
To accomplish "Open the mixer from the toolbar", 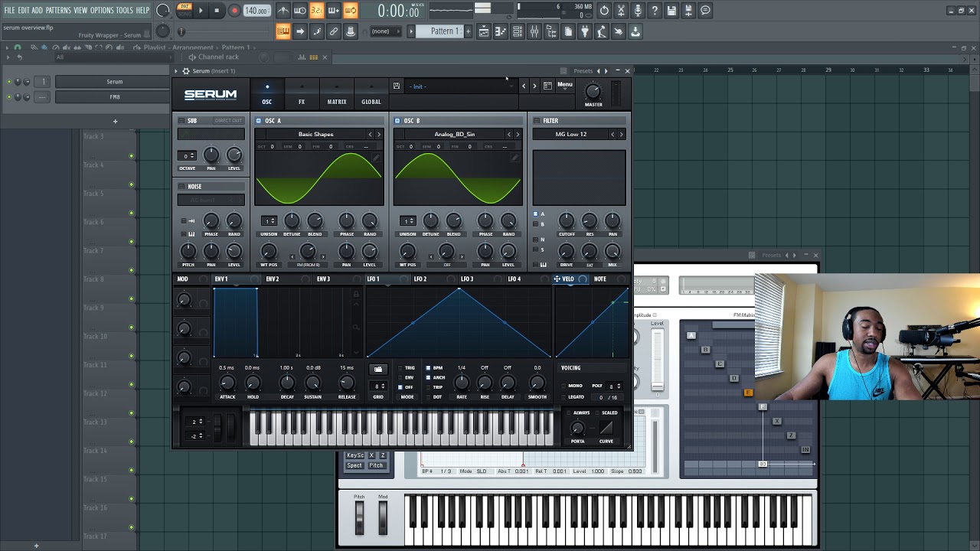I will 534,31.
